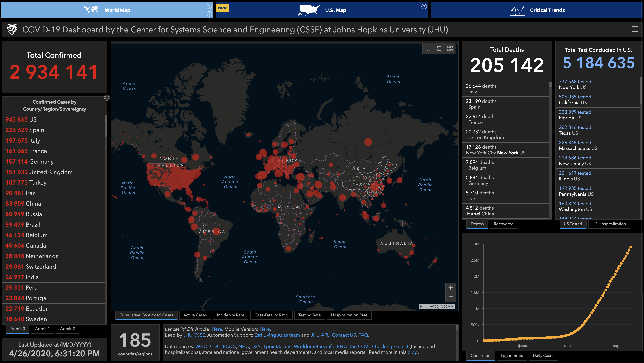This screenshot has width=644, height=363.
Task: Switch to the U.S. Map tab
Action: [x=322, y=10]
